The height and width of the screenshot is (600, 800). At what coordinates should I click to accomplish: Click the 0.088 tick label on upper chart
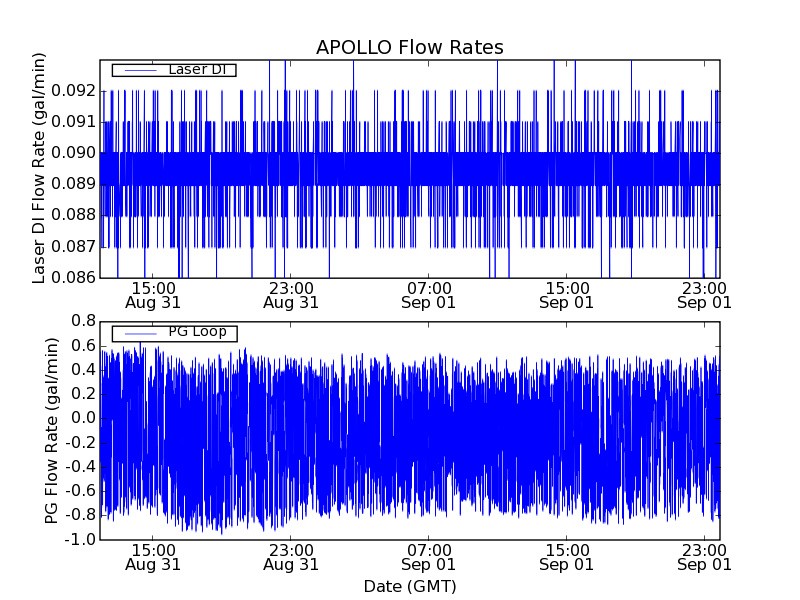click(73, 215)
